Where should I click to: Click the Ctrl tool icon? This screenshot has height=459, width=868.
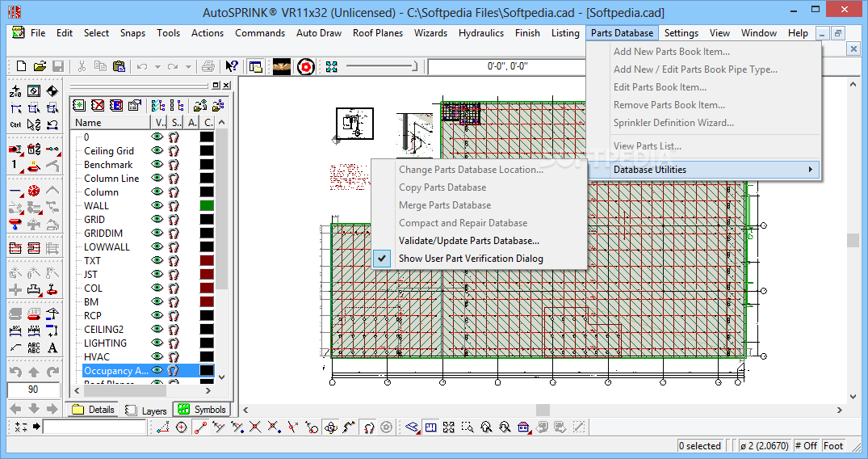click(15, 124)
